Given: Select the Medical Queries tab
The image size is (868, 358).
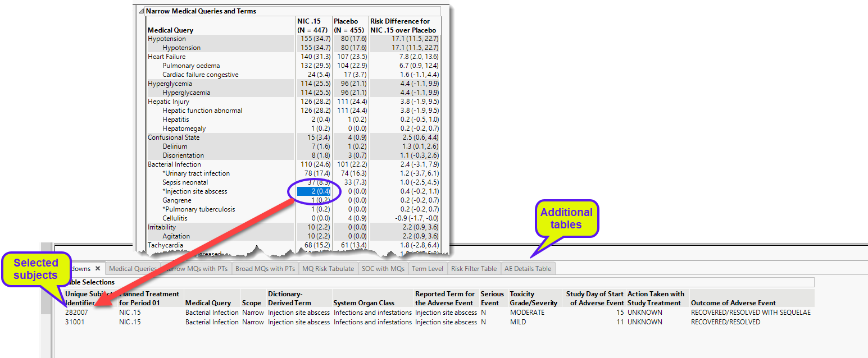Looking at the screenshot, I should (133, 268).
